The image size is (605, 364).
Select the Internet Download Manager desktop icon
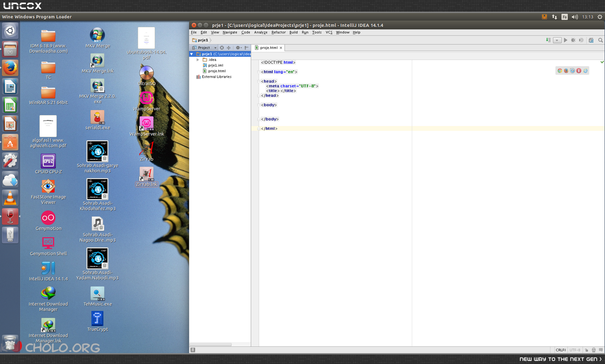point(48,299)
